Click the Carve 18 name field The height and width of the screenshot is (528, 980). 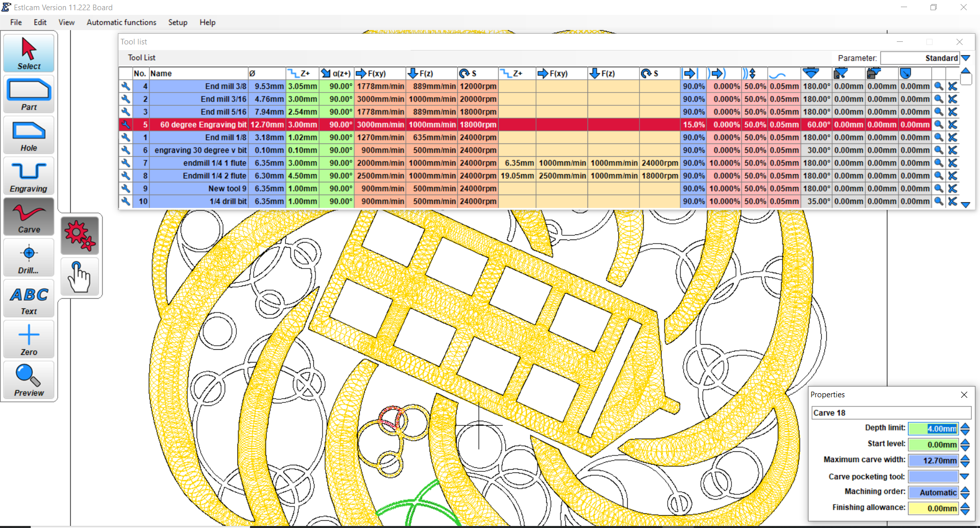point(891,413)
